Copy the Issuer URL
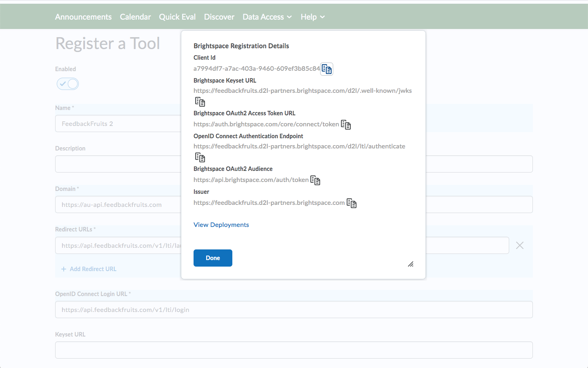The image size is (588, 368). click(x=352, y=203)
